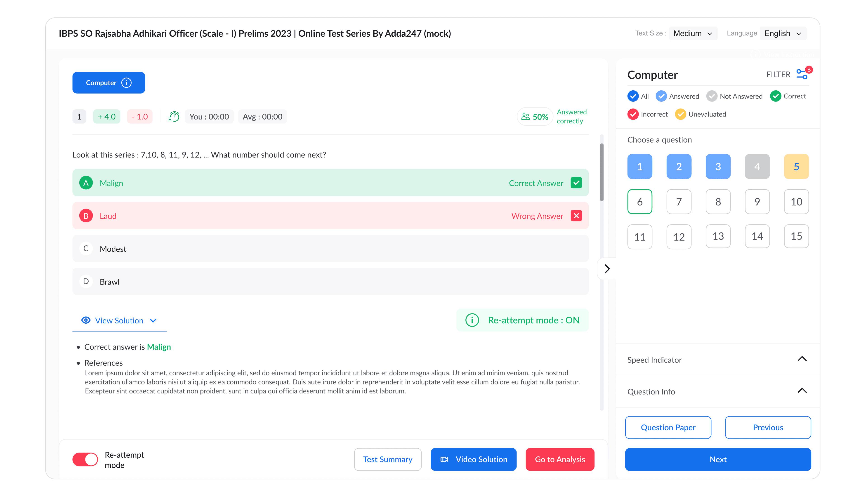The height and width of the screenshot is (499, 868).
Task: Open the Text Size dropdown
Action: 693,33
